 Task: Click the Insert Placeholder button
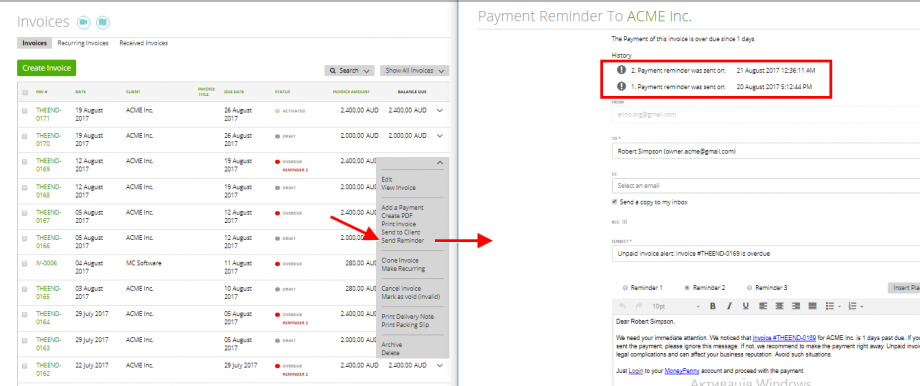pyautogui.click(x=904, y=288)
